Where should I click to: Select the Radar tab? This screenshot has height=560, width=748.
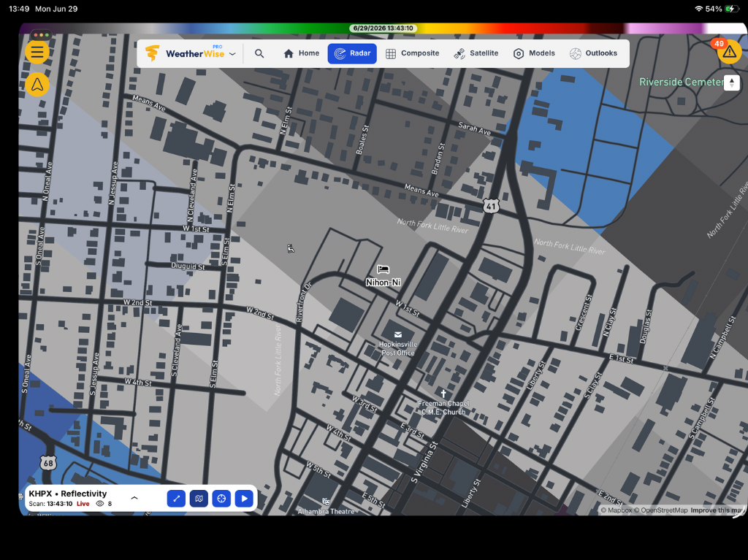tap(352, 53)
